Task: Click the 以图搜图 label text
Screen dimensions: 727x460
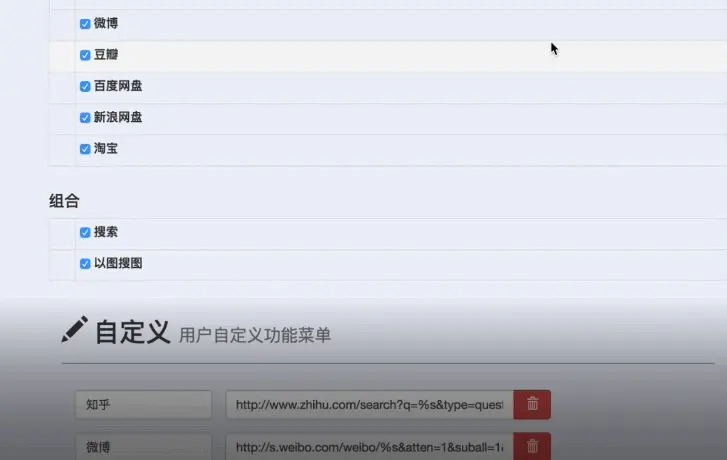Action: (x=118, y=263)
